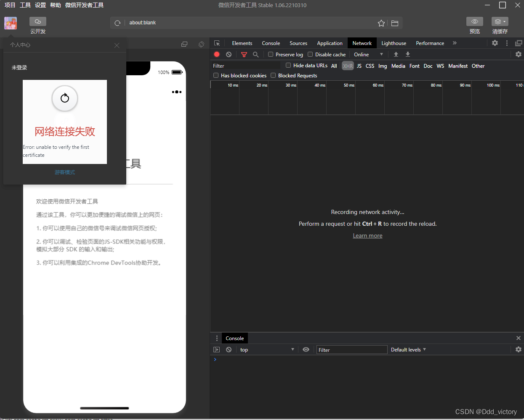
Task: Click the Console Filter input box
Action: coord(352,350)
